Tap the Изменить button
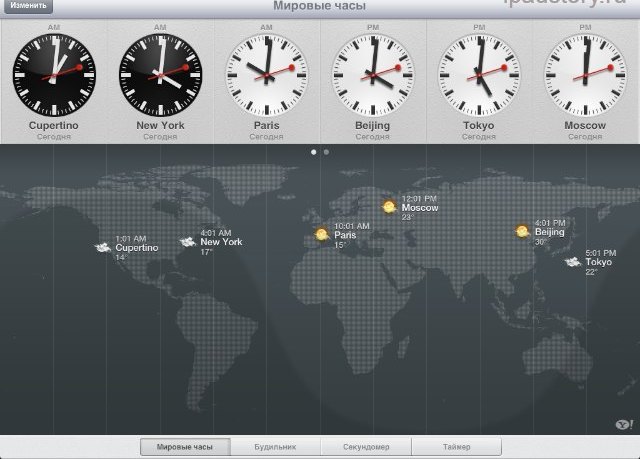 coord(28,6)
